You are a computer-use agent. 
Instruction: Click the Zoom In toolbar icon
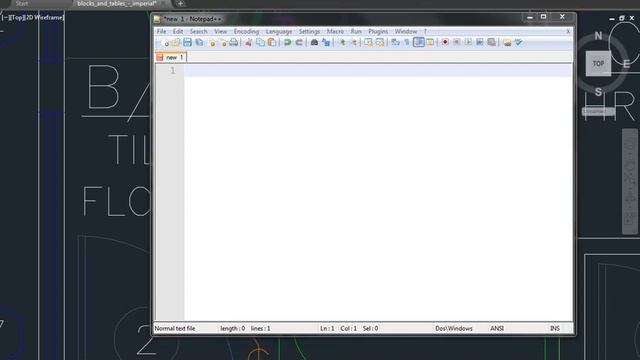click(x=342, y=42)
